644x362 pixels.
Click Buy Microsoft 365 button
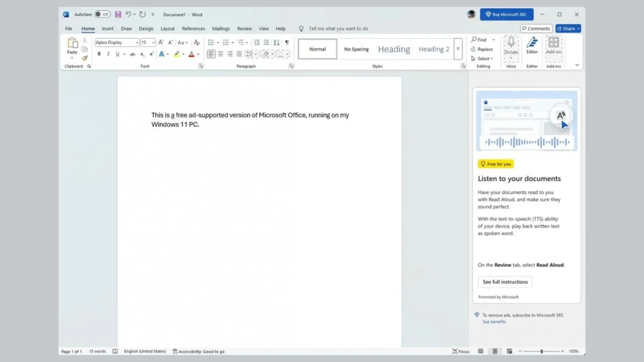[x=507, y=14]
